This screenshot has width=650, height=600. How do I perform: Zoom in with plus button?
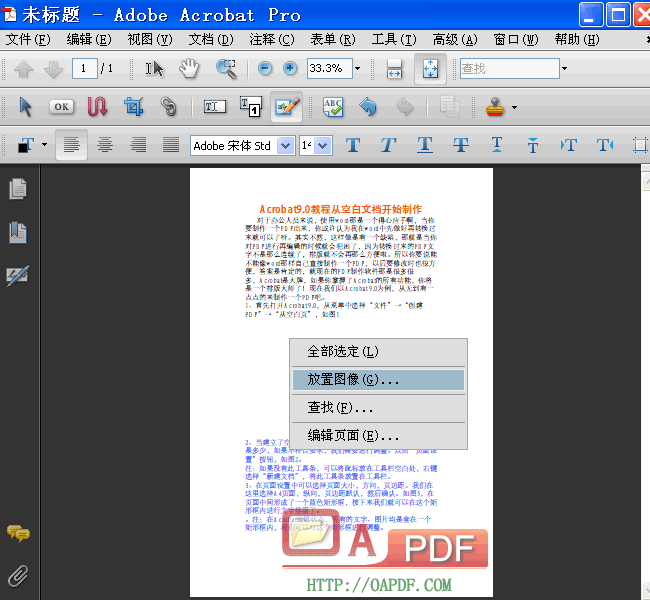pyautogui.click(x=290, y=68)
